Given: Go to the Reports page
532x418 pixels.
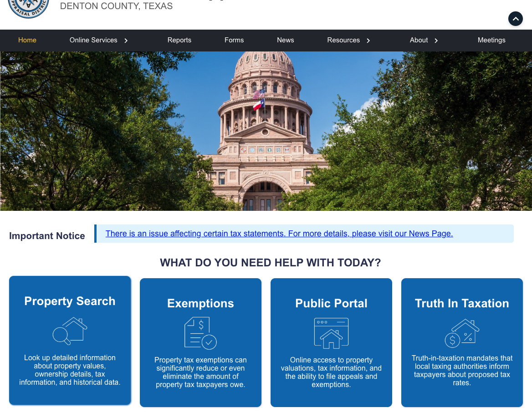Looking at the screenshot, I should tap(179, 40).
